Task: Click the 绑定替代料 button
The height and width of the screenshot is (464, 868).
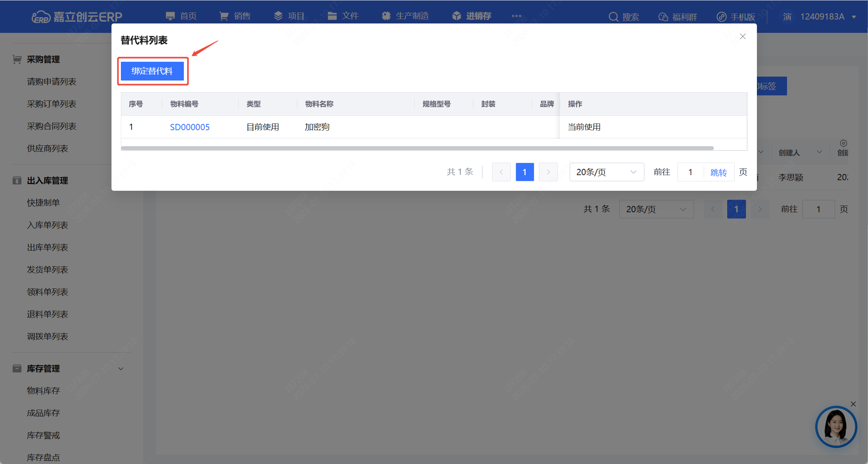Action: click(x=152, y=71)
